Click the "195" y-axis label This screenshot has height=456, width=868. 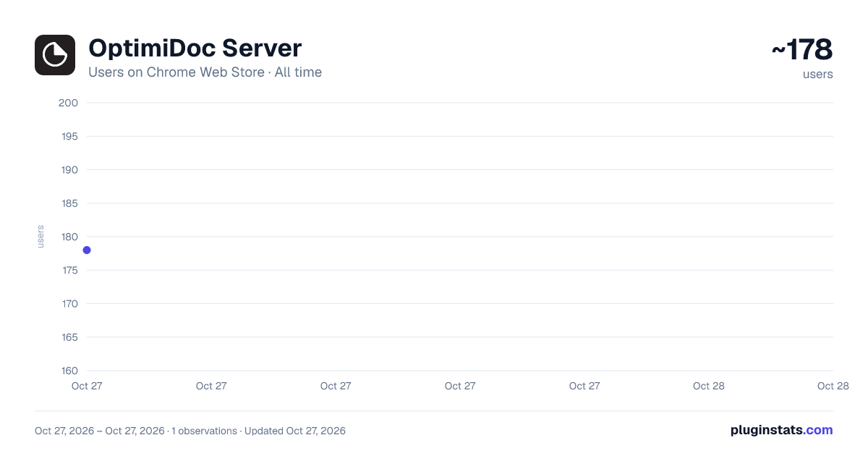(x=68, y=136)
